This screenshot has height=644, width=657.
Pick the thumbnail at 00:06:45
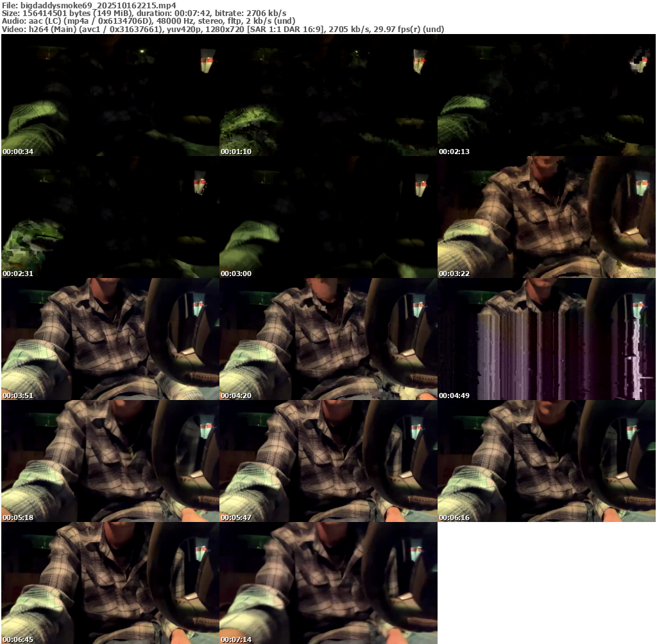[110, 583]
